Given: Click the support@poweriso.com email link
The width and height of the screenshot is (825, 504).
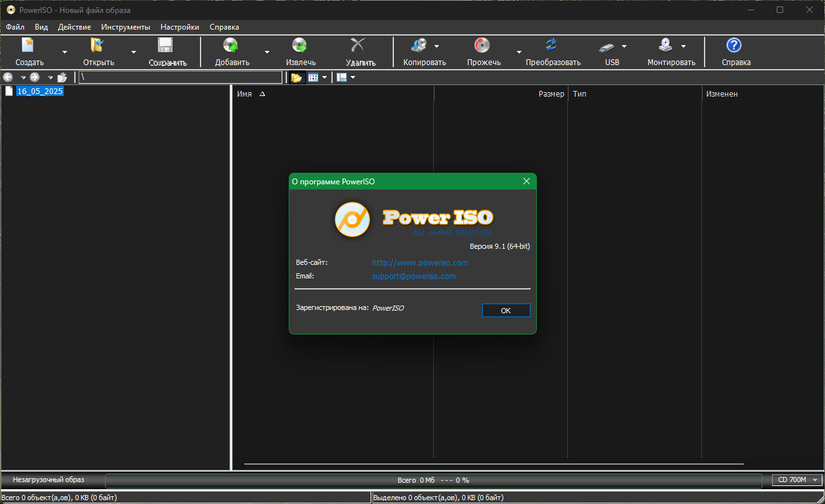Looking at the screenshot, I should point(414,276).
